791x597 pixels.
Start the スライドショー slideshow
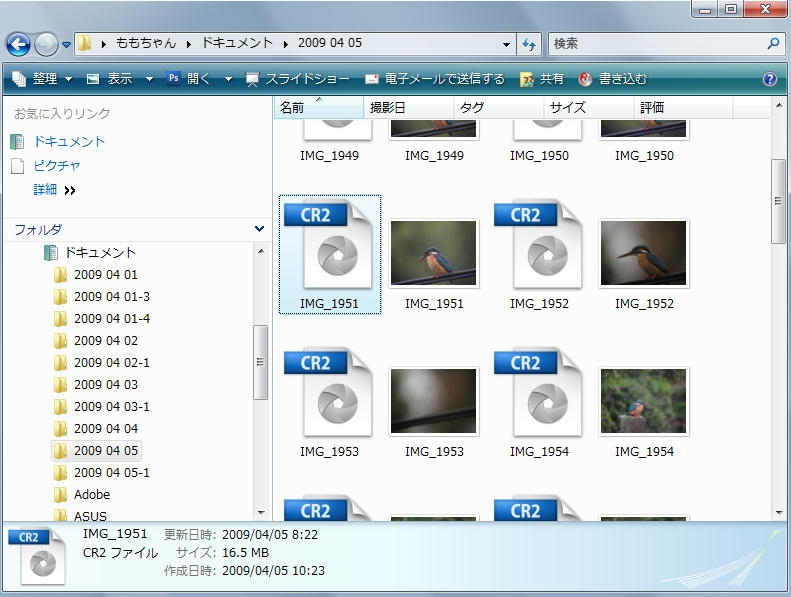coord(297,79)
